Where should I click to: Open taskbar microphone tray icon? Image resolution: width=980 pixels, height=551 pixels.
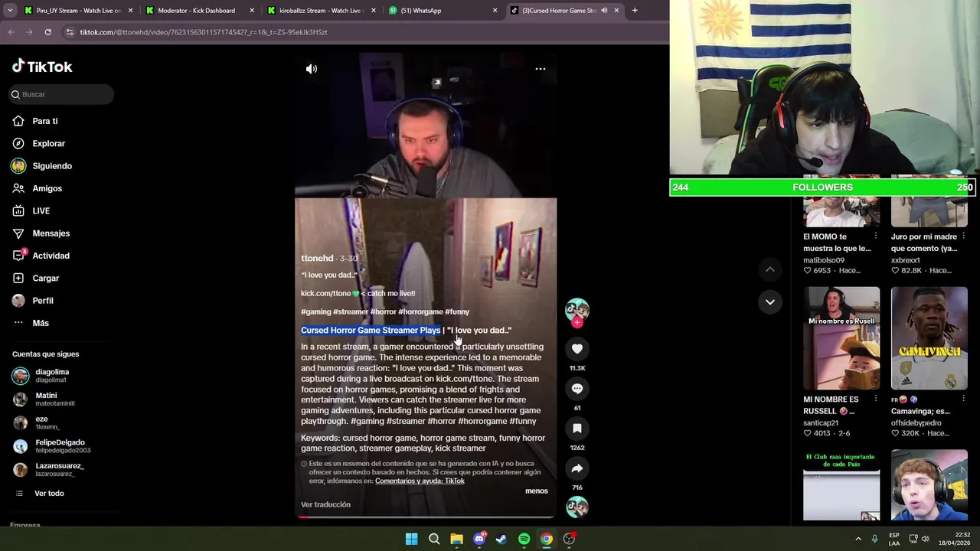tap(874, 539)
